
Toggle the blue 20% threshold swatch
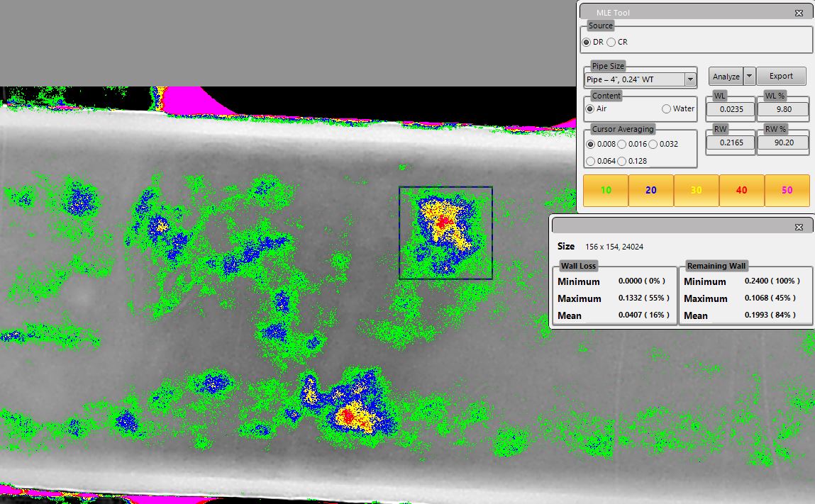tap(650, 191)
